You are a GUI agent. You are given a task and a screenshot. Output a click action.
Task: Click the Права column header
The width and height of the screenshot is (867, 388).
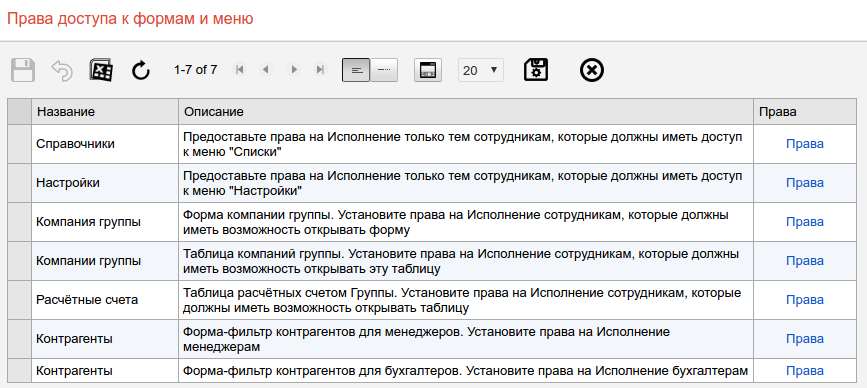coord(805,112)
